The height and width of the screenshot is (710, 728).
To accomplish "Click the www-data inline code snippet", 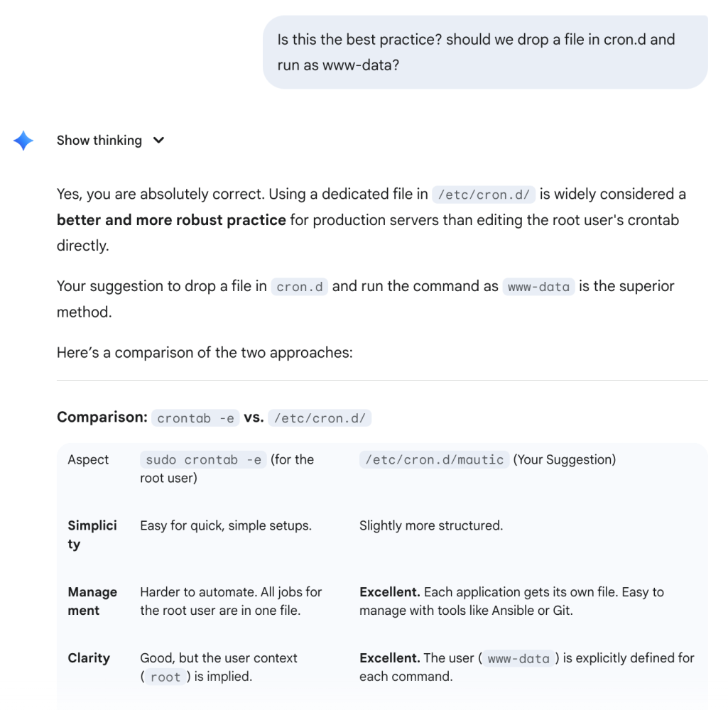I will coord(538,286).
